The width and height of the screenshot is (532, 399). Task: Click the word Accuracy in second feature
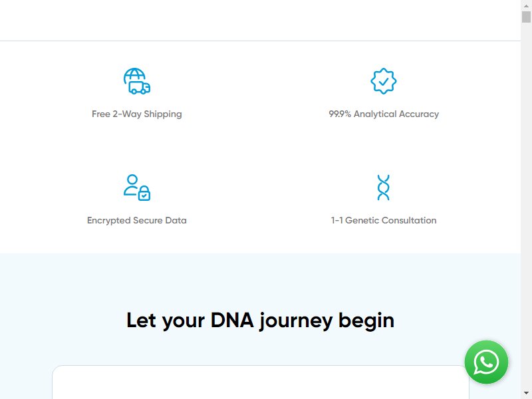point(419,114)
